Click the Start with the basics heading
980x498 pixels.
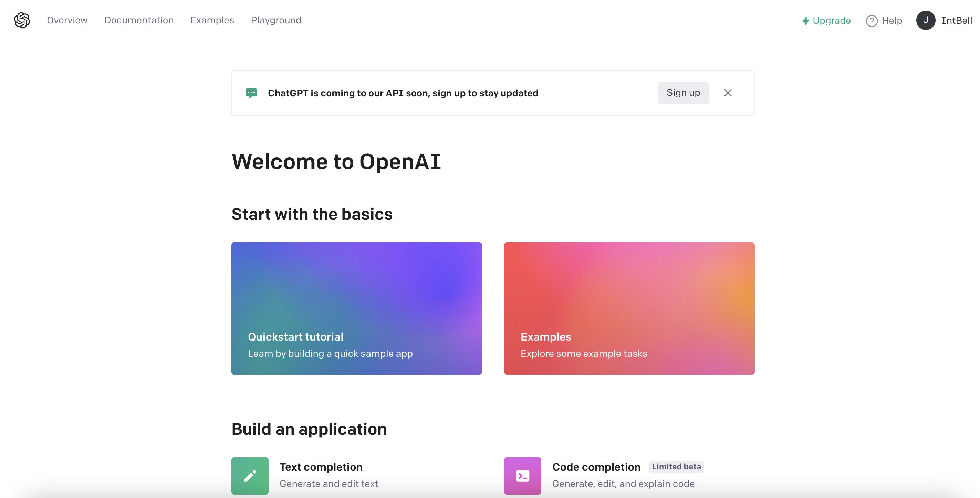tap(312, 214)
